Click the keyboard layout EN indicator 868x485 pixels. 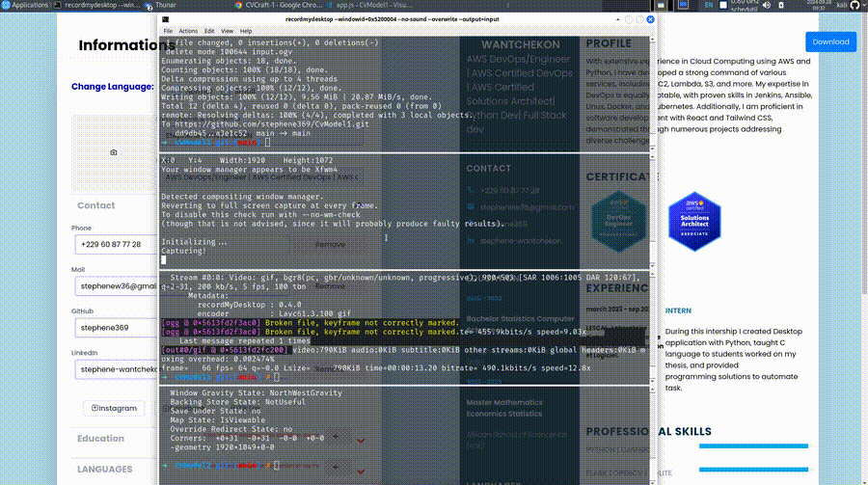pyautogui.click(x=709, y=5)
